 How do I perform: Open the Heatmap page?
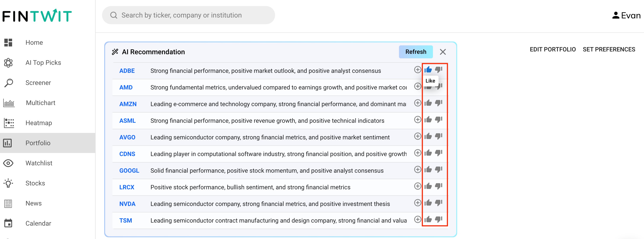48,123
